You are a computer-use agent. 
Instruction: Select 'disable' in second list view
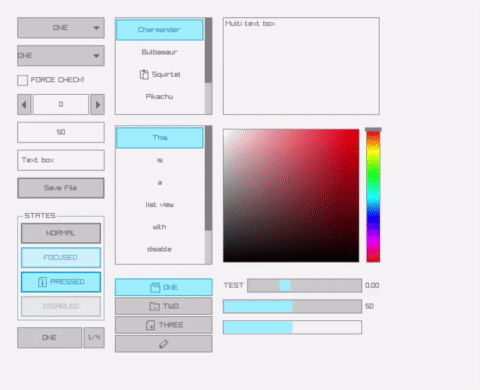(x=160, y=249)
